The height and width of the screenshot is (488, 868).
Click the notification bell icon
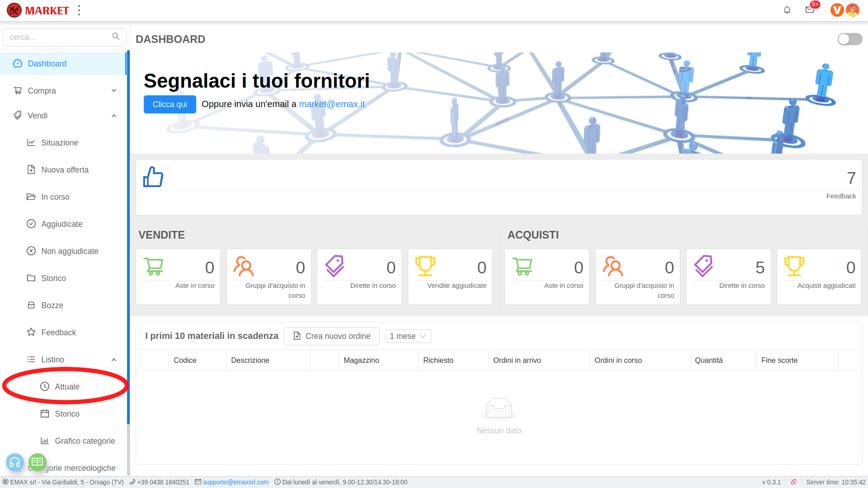(787, 10)
